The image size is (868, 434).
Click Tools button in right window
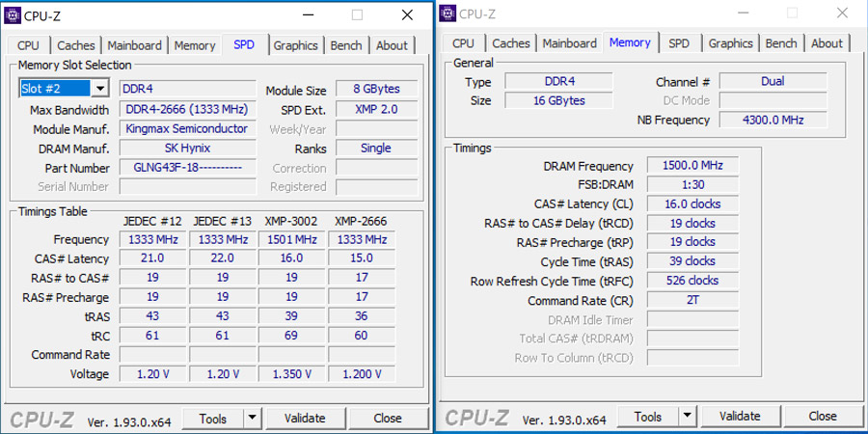(648, 416)
